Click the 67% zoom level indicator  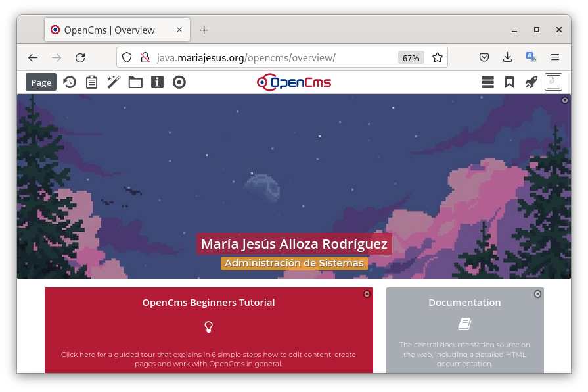[x=411, y=58]
